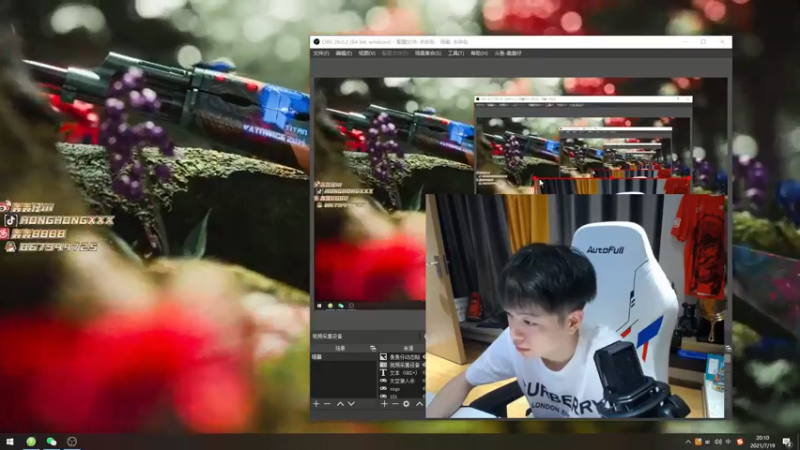Click the dock pop-out icon beside 场景 header

pos(372,348)
